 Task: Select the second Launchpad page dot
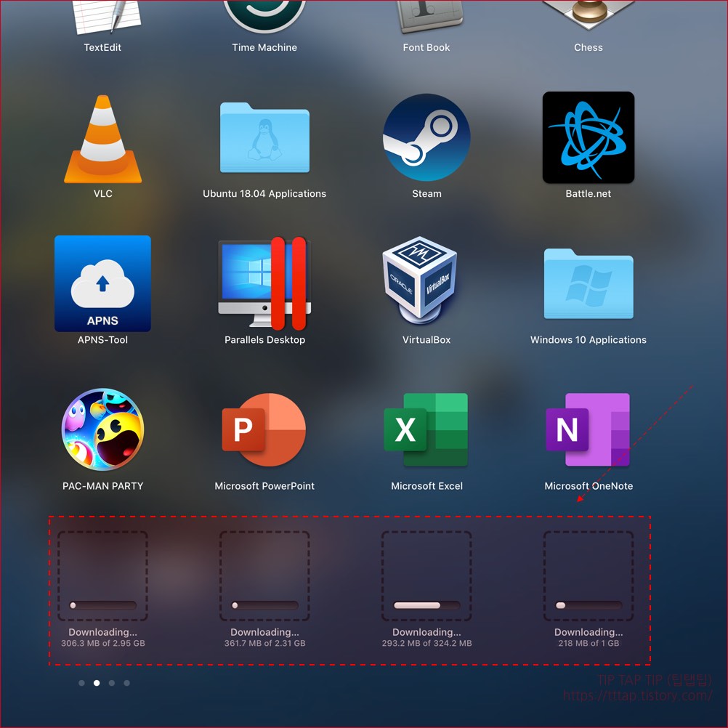[x=97, y=683]
